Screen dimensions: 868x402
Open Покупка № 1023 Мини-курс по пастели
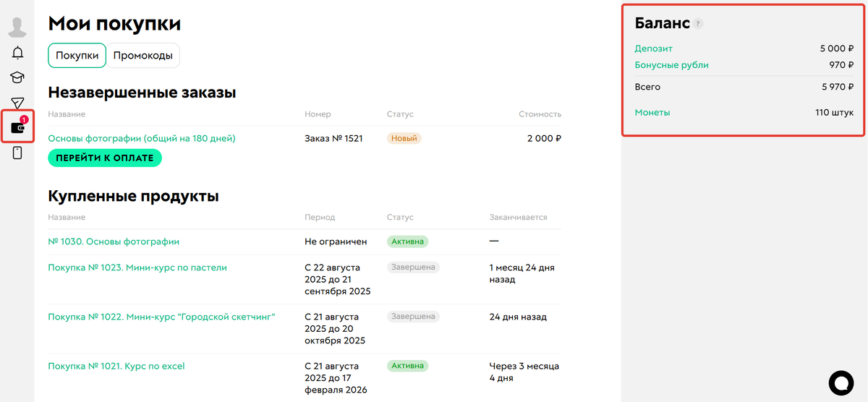137,268
